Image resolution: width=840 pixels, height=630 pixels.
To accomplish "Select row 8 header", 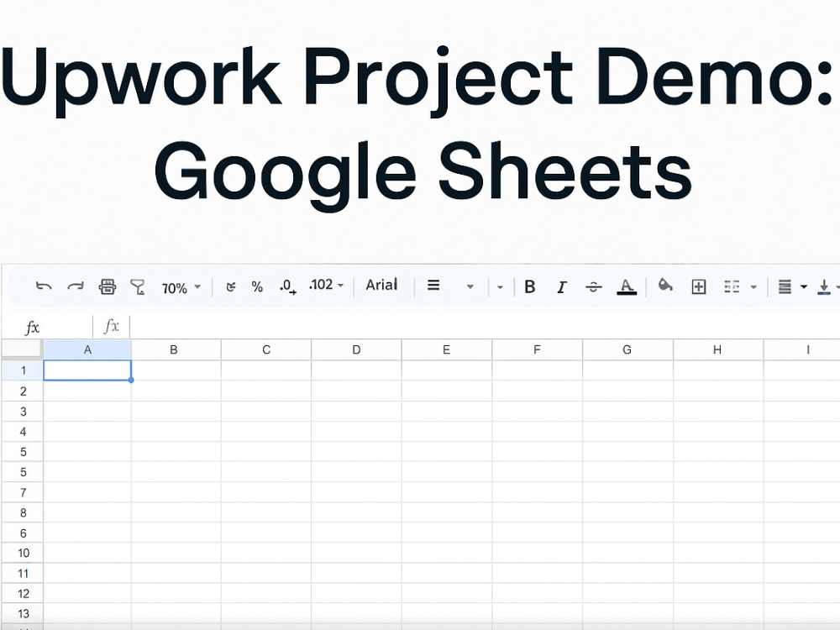I will pos(23,512).
